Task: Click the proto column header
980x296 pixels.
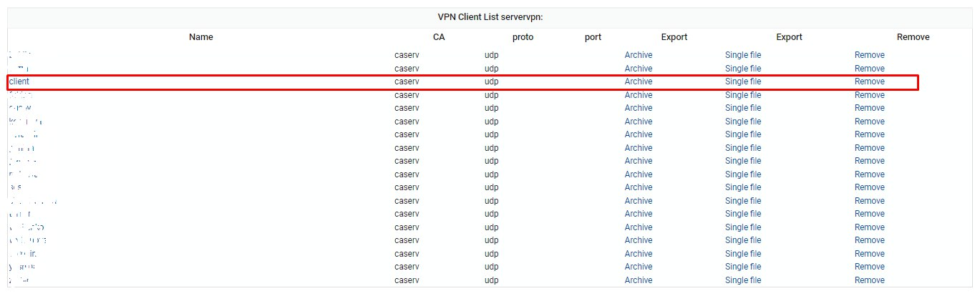Action: [x=523, y=37]
